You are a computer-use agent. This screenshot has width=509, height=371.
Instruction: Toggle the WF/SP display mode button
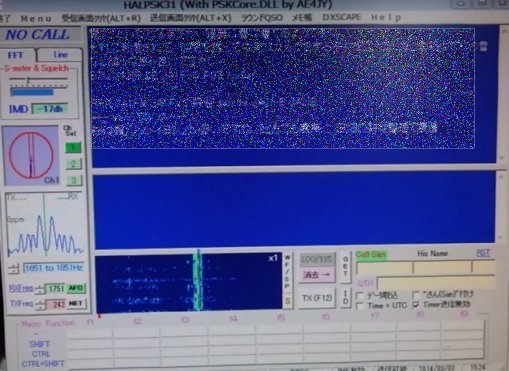pyautogui.click(x=287, y=272)
